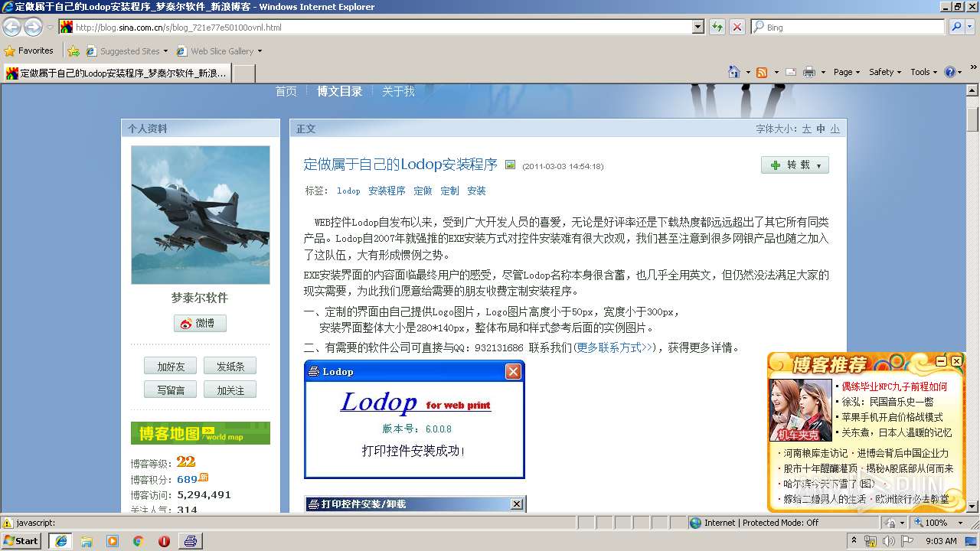Click the Print icon in the command bar
The height and width of the screenshot is (551, 980).
coord(809,72)
